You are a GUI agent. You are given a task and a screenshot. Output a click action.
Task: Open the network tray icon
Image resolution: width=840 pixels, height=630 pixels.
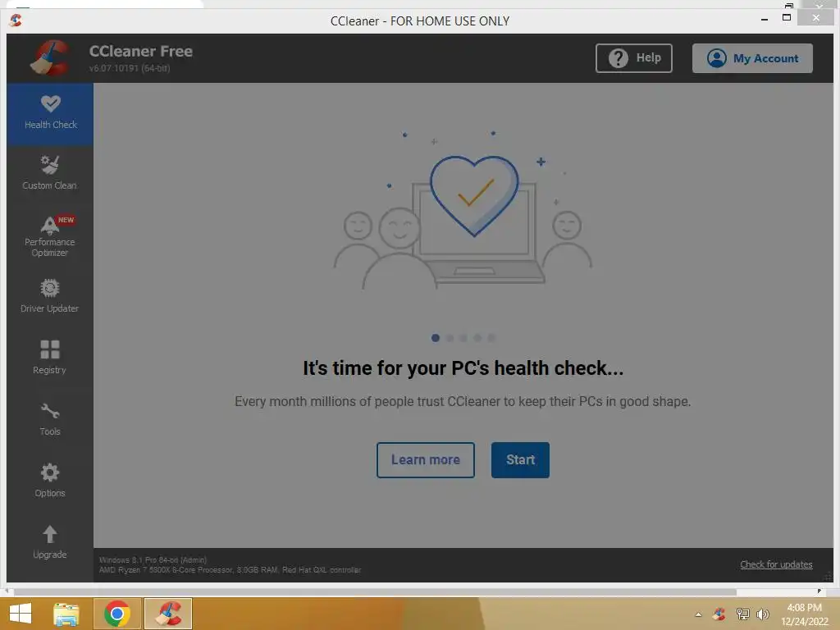[742, 614]
